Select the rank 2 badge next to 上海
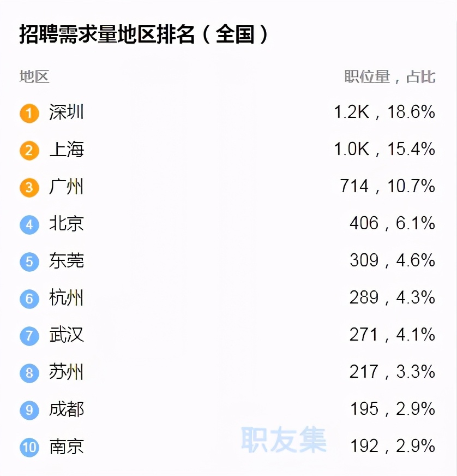The width and height of the screenshot is (457, 476). [x=29, y=150]
